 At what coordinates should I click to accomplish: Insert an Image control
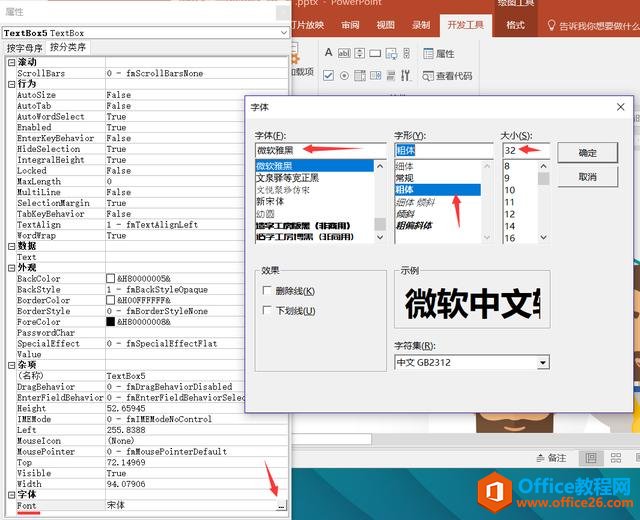pos(391,53)
